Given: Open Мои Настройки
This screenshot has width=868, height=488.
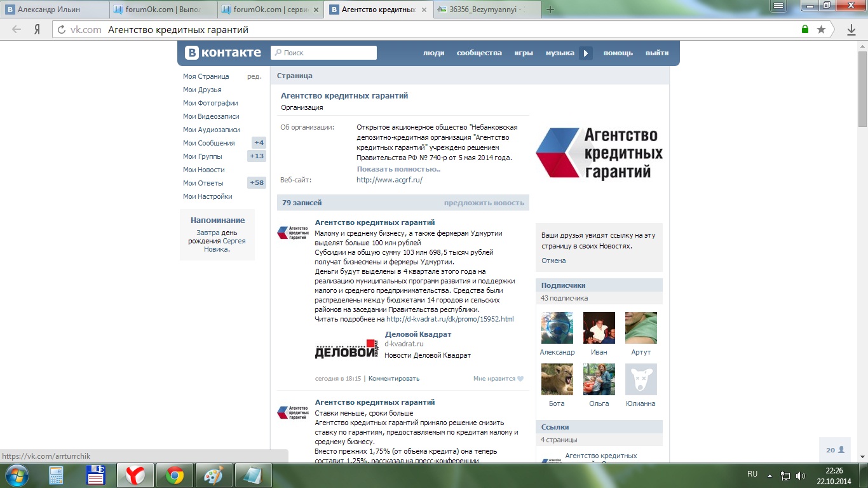Looking at the screenshot, I should point(208,196).
